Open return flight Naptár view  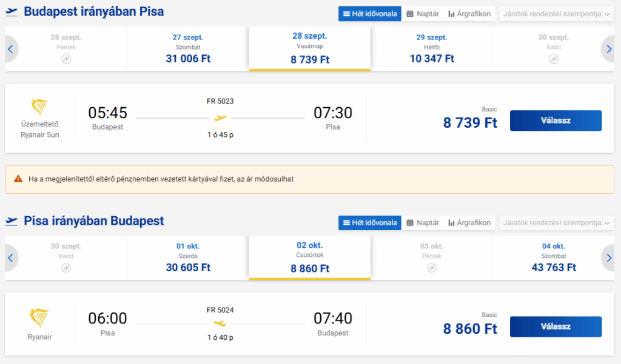pyautogui.click(x=423, y=223)
